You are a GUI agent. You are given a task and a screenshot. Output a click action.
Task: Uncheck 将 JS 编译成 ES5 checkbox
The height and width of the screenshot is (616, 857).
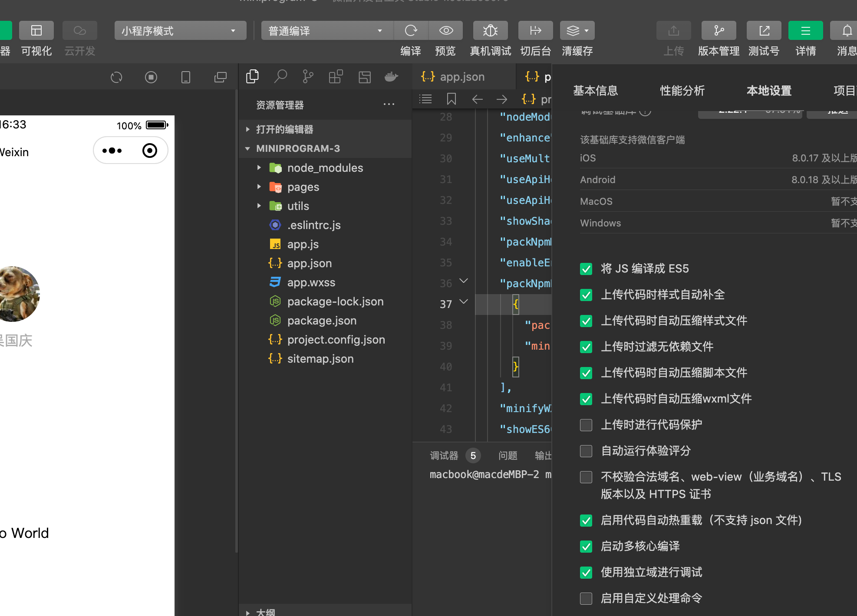586,269
